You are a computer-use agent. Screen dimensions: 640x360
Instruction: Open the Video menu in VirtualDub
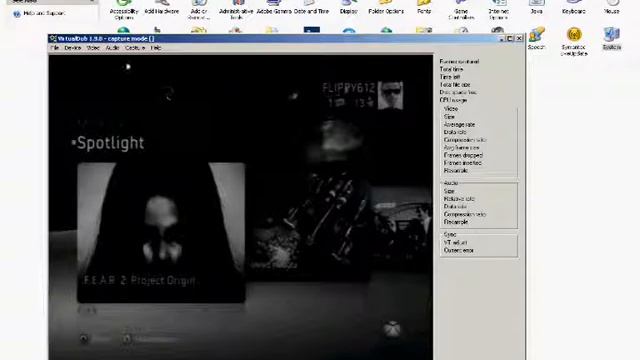pyautogui.click(x=93, y=48)
